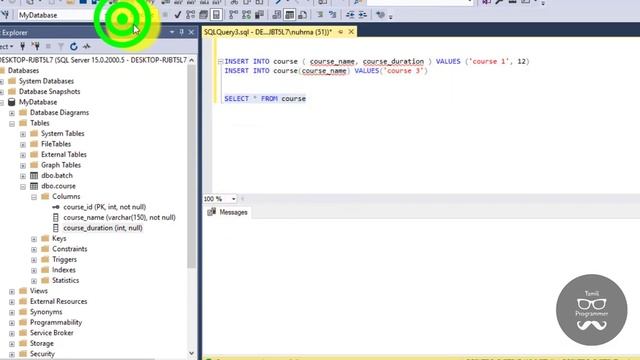Click Cancel Executing Query stop icon
The width and height of the screenshot is (640, 360).
click(x=165, y=15)
